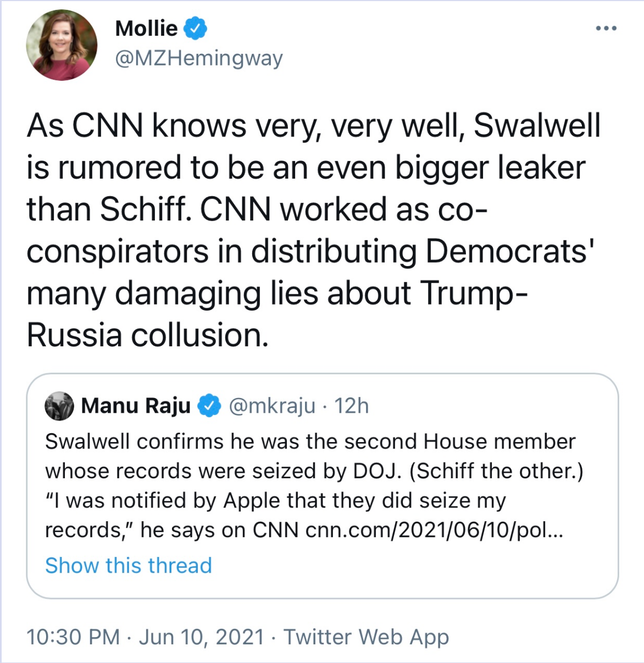This screenshot has width=644, height=663.
Task: Follow the cnn.com/2021/06/10/pol… link
Action: click(434, 530)
